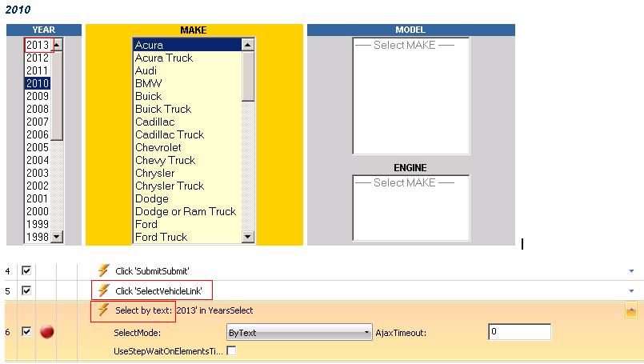Toggle the red breakpoint on step 6
Screen dimensions: 644x364
(x=47, y=331)
